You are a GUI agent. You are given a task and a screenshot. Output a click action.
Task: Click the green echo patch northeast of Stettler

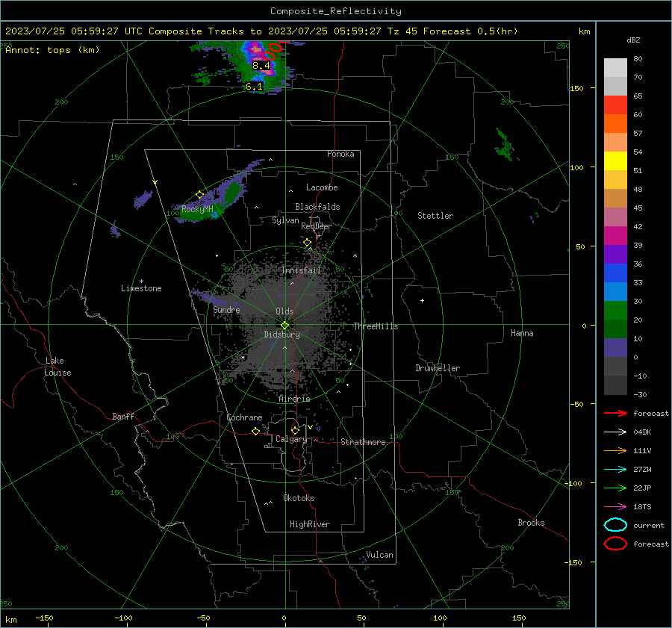click(x=505, y=145)
